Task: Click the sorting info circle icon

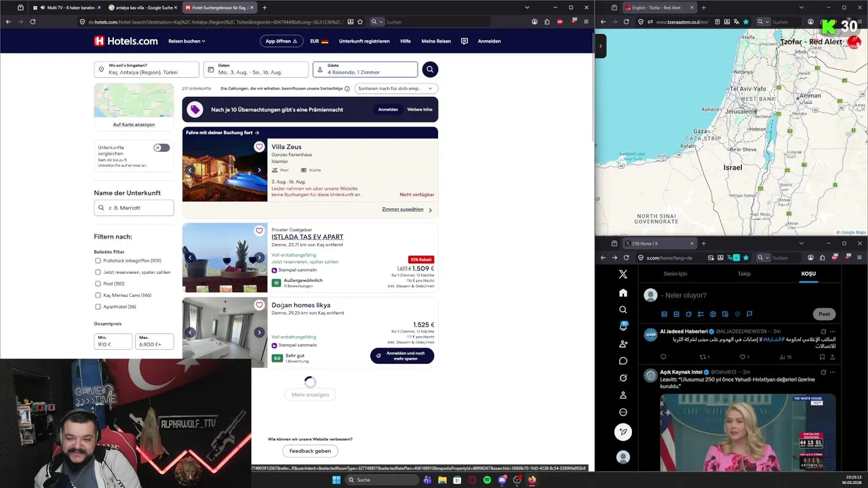Action: tap(347, 89)
